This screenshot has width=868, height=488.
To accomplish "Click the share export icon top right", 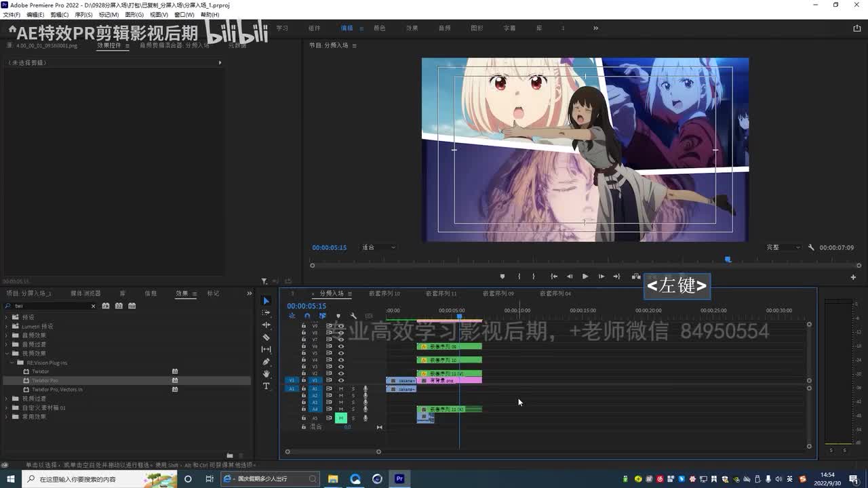I will [857, 28].
